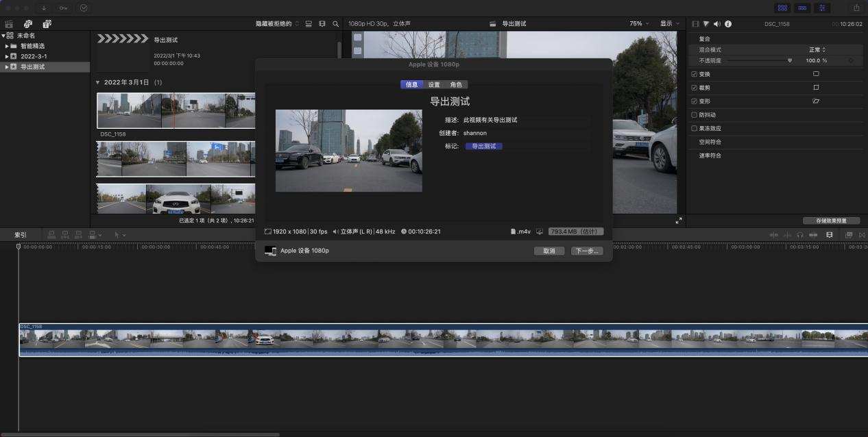Enable the 果冻效应 checkbox
The width and height of the screenshot is (868, 437).
point(695,129)
